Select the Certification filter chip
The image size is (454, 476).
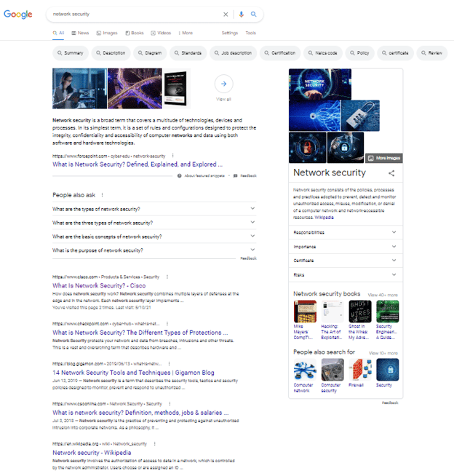[280, 53]
